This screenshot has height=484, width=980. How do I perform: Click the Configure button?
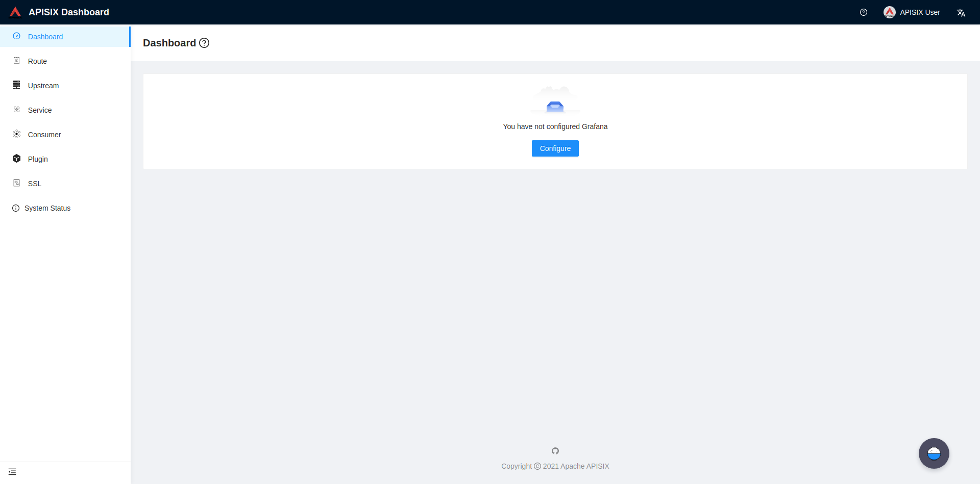(x=555, y=148)
